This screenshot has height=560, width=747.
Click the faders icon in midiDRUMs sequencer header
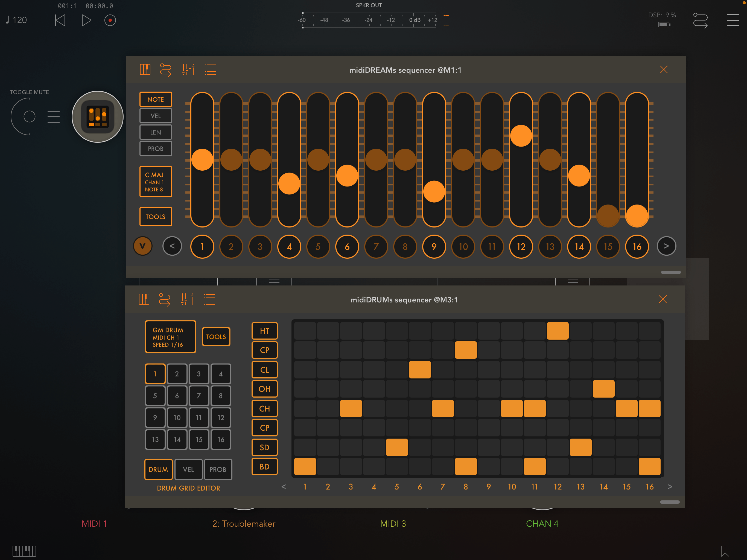tap(187, 299)
